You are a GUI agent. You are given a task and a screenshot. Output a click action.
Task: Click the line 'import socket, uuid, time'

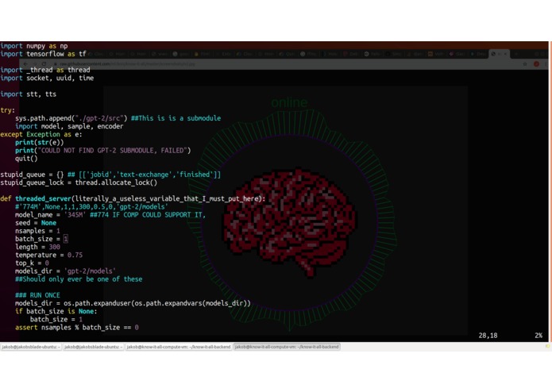click(47, 78)
